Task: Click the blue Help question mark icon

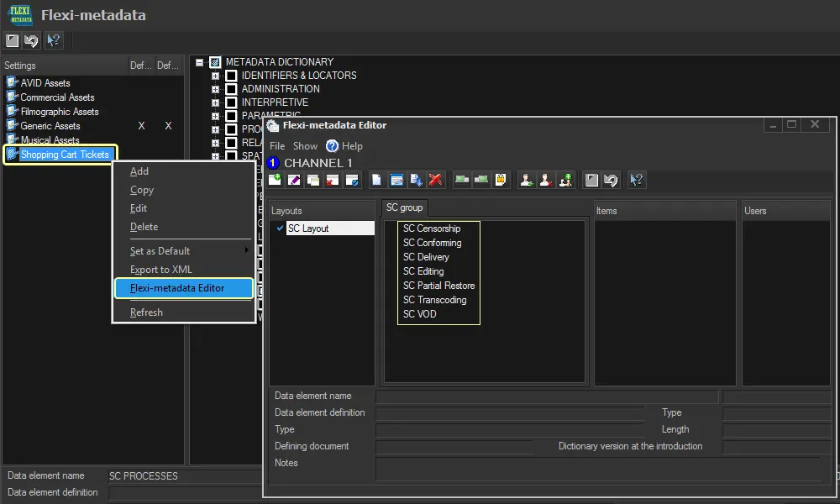Action: [332, 146]
